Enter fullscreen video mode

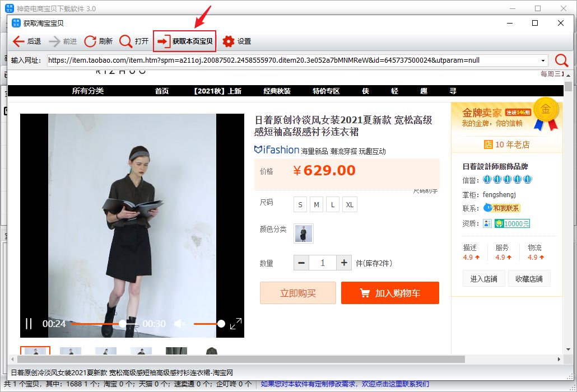pos(235,324)
